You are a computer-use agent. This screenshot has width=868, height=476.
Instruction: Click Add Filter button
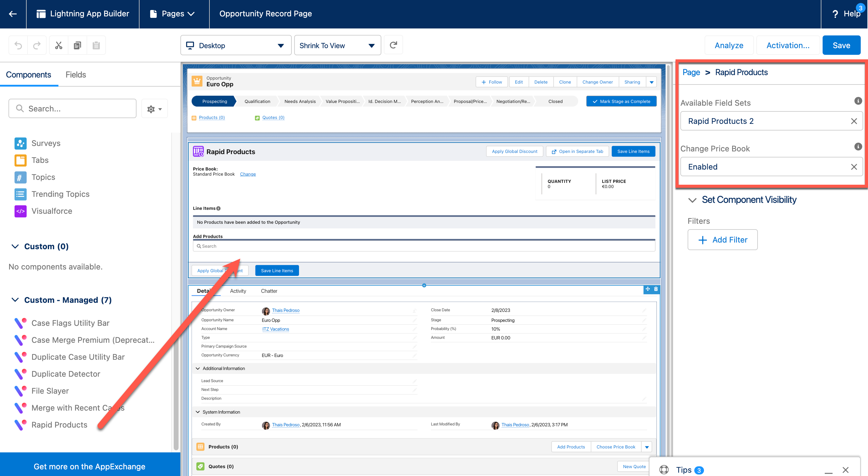click(x=722, y=240)
